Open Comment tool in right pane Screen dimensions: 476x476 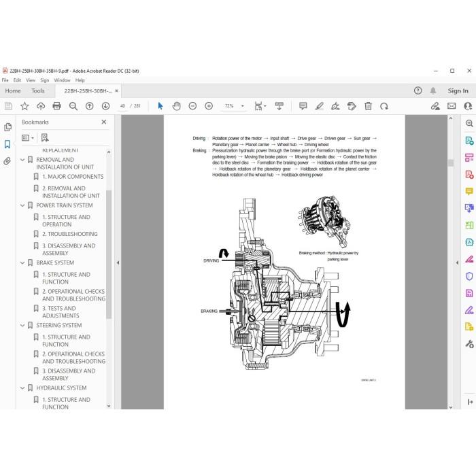(469, 191)
